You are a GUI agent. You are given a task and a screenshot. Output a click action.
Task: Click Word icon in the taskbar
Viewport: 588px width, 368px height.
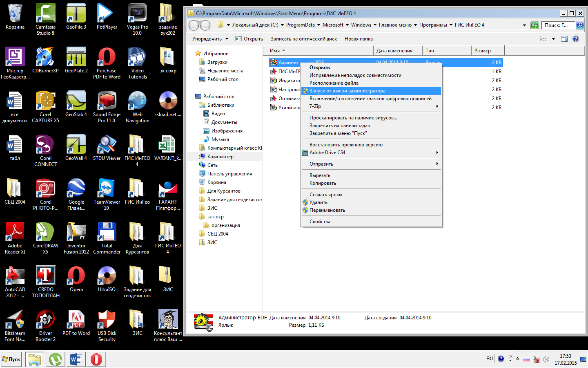(x=76, y=359)
